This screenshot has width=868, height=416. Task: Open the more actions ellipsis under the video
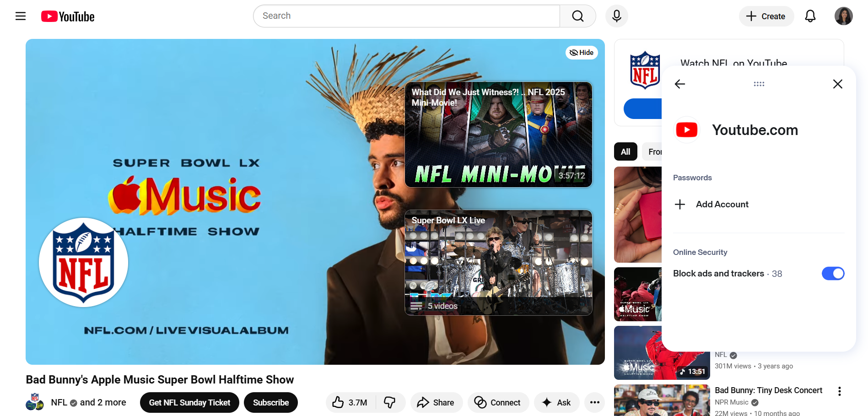click(594, 402)
